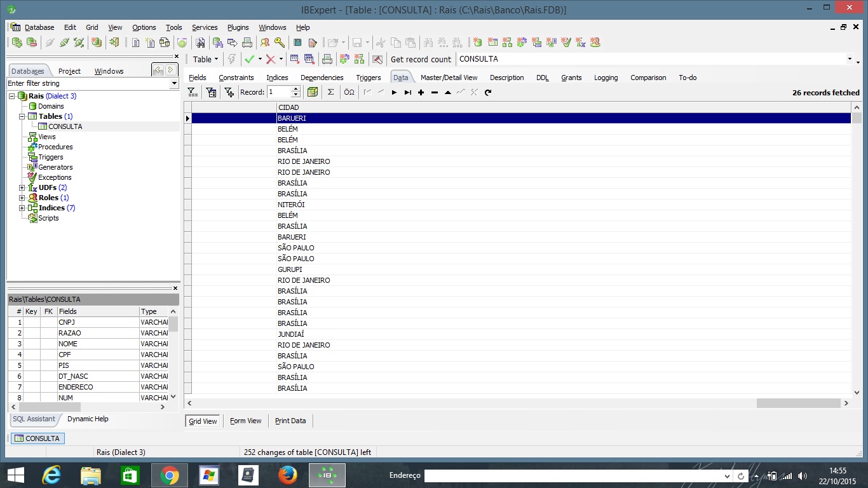Click Get record count button

coord(421,59)
